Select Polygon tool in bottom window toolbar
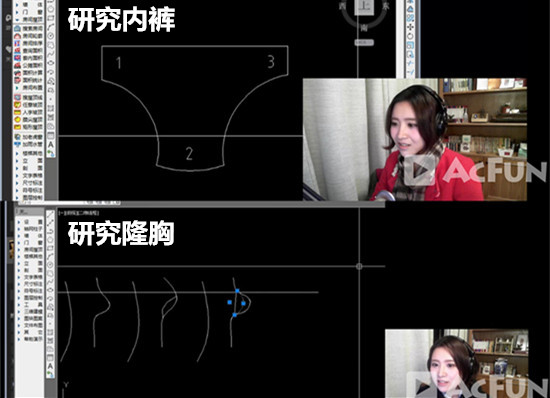This screenshot has width=550, height=398. (x=50, y=240)
